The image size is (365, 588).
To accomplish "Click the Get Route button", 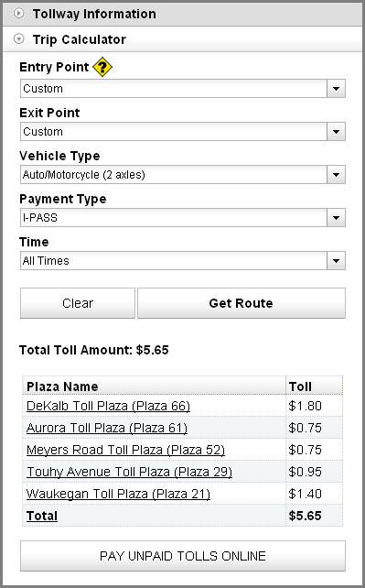I will (242, 303).
